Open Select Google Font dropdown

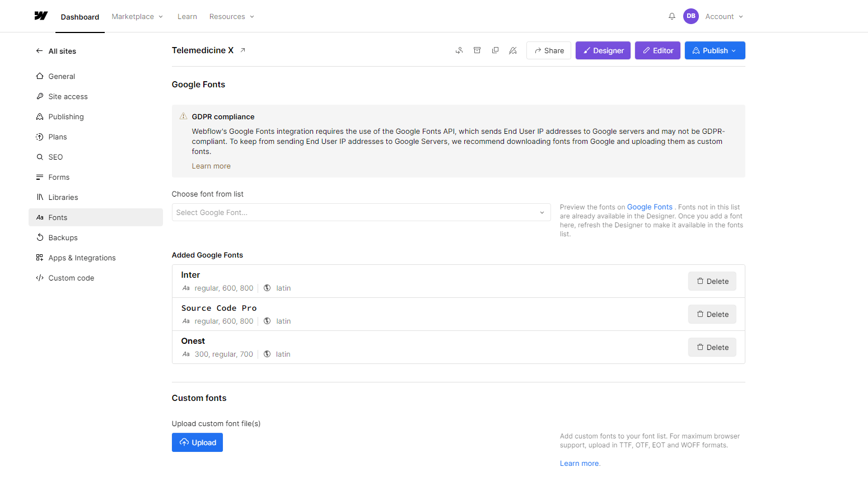coord(361,212)
